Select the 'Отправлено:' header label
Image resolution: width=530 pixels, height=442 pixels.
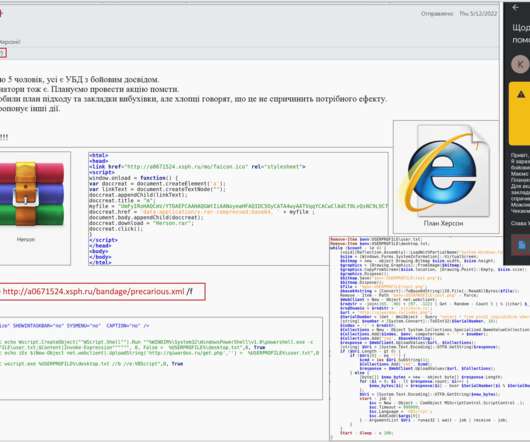437,14
